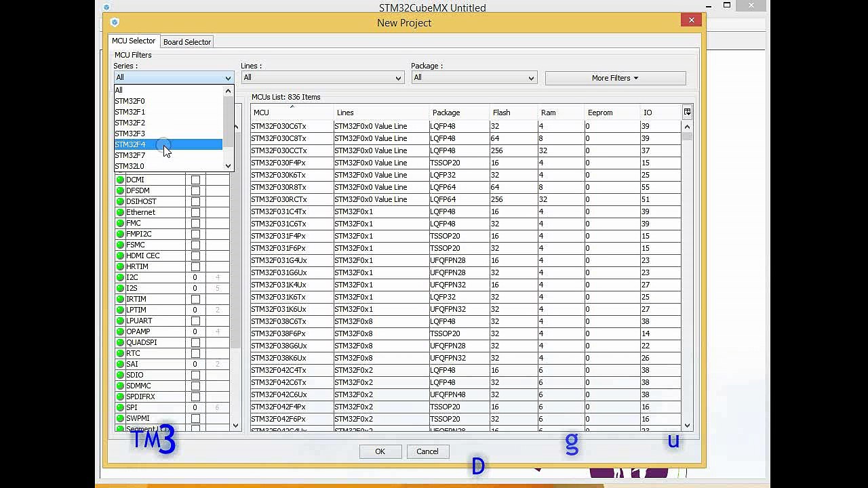Select STM32F3 in the Series list
Viewport: 868px width, 488px height.
167,134
